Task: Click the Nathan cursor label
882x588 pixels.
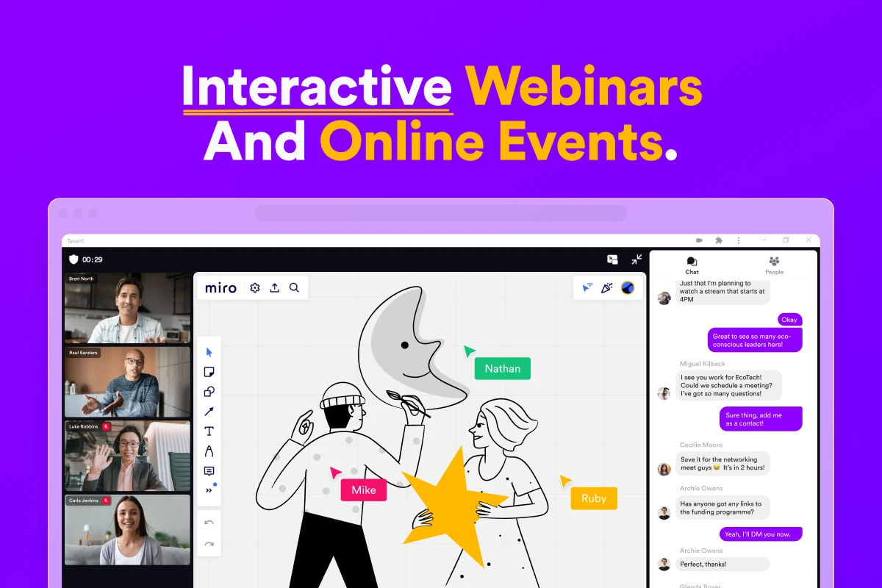Action: pos(503,368)
